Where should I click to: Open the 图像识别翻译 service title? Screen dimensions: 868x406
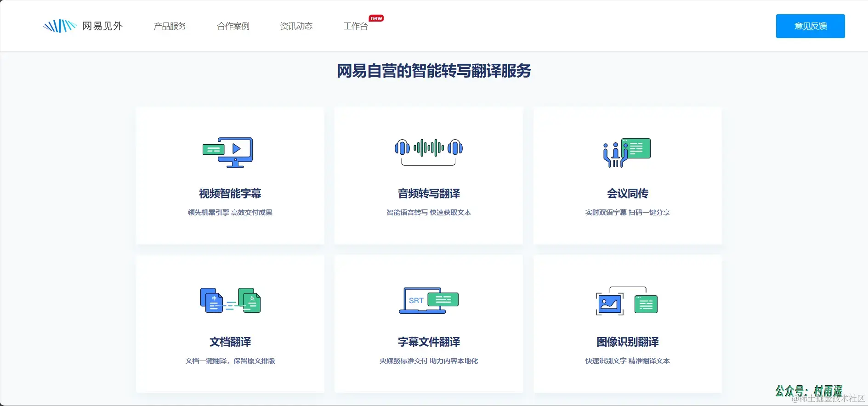click(627, 342)
